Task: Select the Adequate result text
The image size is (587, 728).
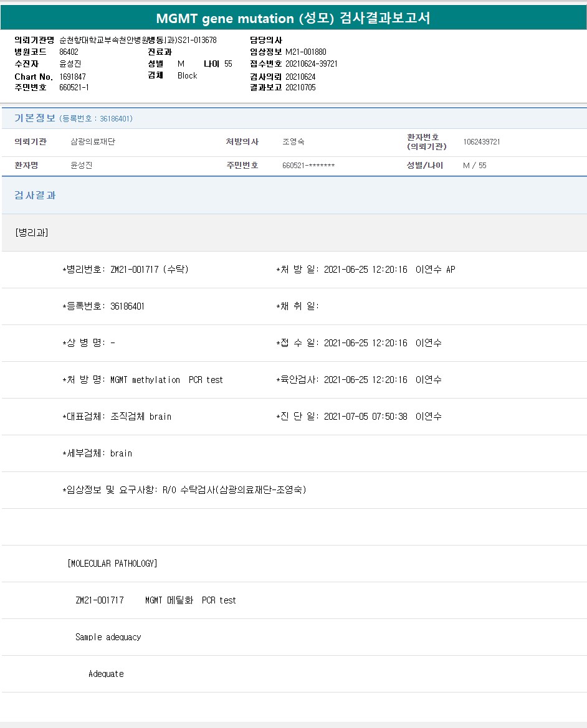Action: 106,674
